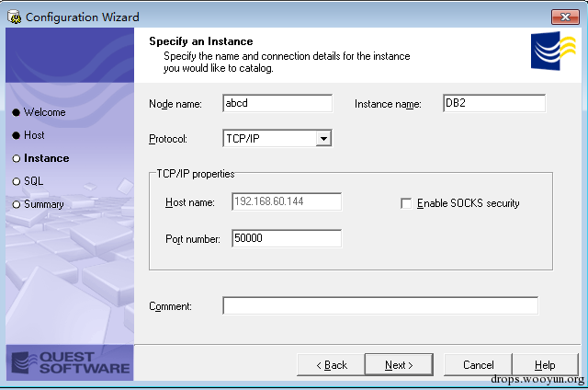Click the Back button
This screenshot has width=588, height=390.
point(331,365)
